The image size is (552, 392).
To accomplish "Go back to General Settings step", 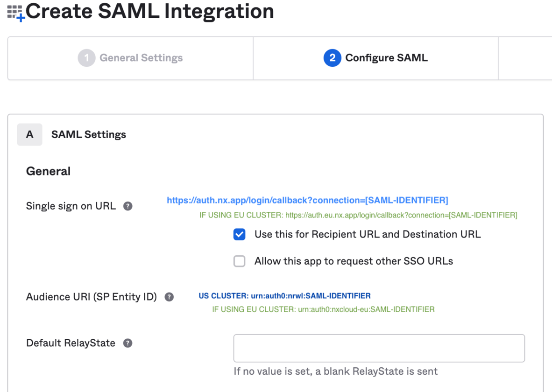I will (x=141, y=58).
